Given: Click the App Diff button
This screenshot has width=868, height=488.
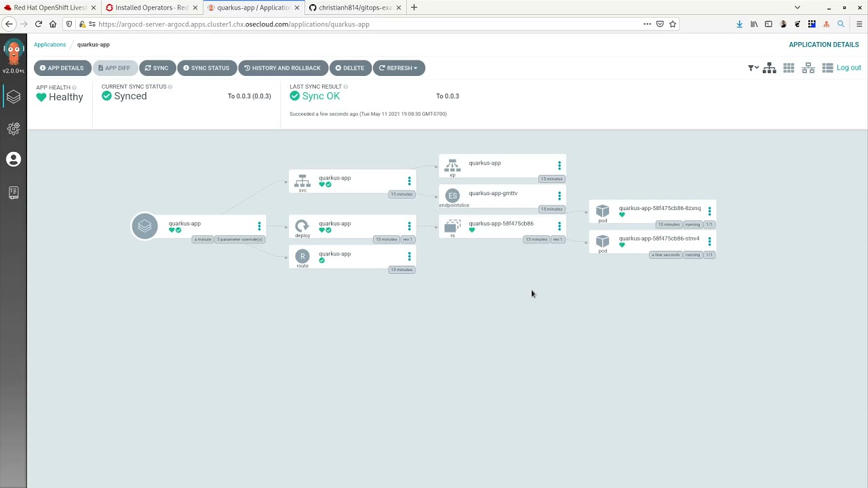Looking at the screenshot, I should click(114, 68).
